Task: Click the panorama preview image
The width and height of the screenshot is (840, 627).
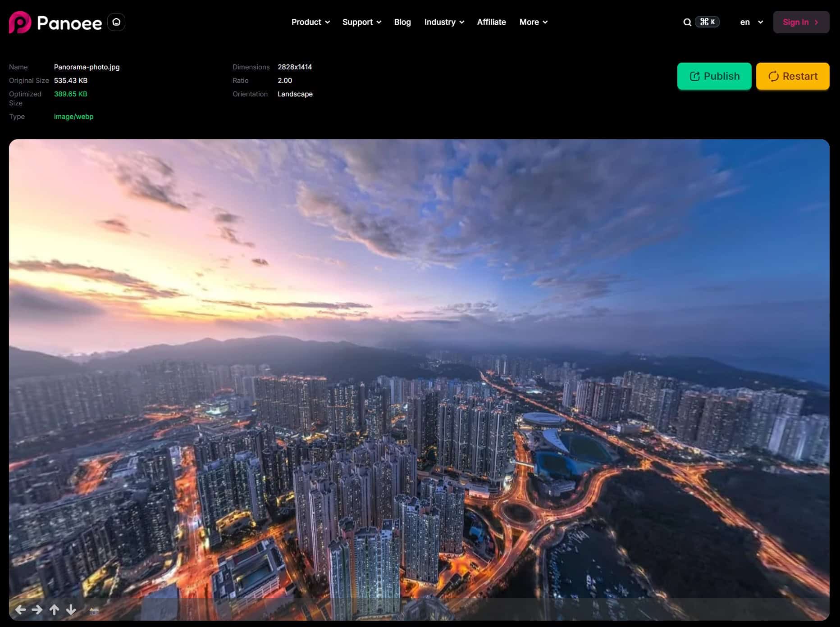Action: coord(419,378)
